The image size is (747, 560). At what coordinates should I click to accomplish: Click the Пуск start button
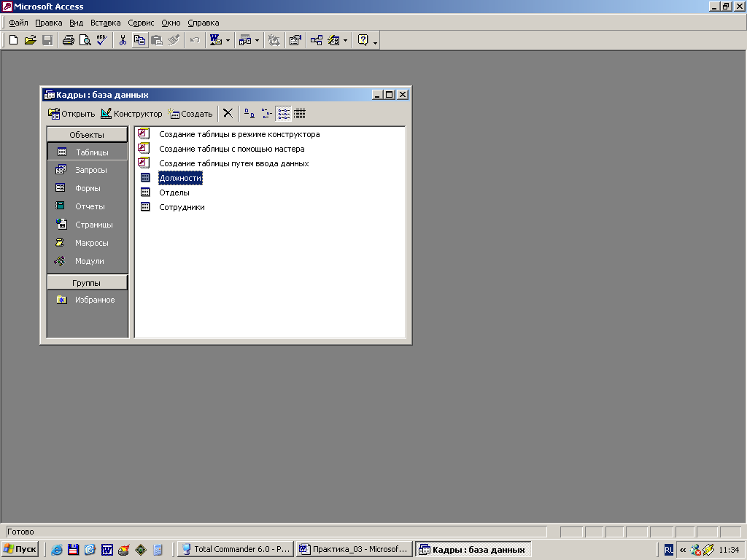click(20, 549)
